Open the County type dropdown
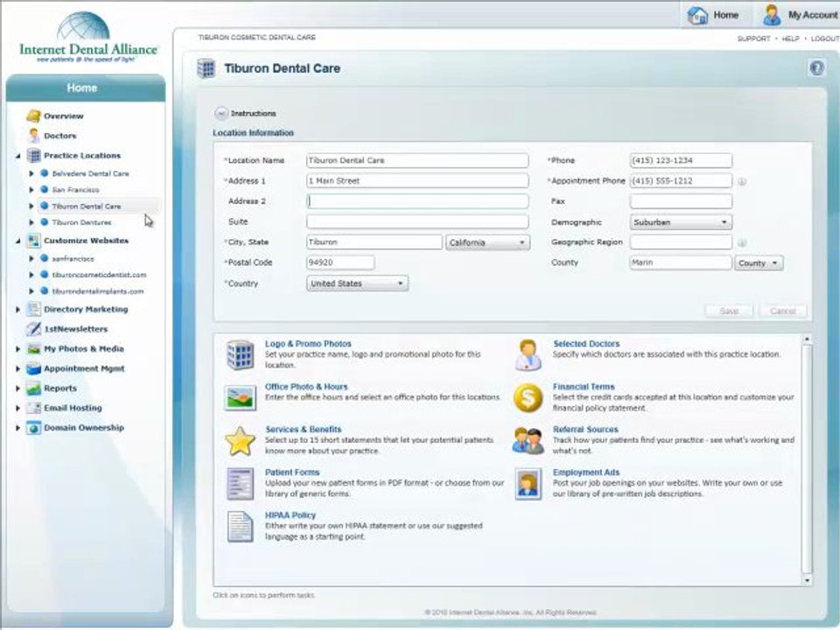Image resolution: width=840 pixels, height=630 pixels. (x=759, y=263)
